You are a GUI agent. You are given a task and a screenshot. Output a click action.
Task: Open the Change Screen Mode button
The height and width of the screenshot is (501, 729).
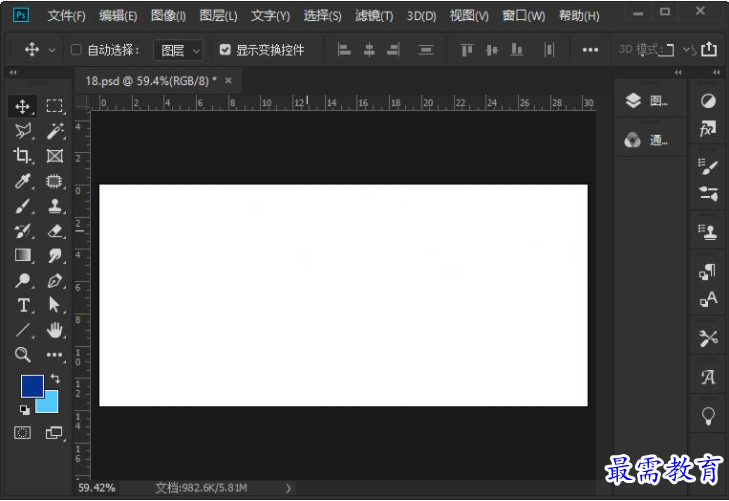pyautogui.click(x=54, y=433)
